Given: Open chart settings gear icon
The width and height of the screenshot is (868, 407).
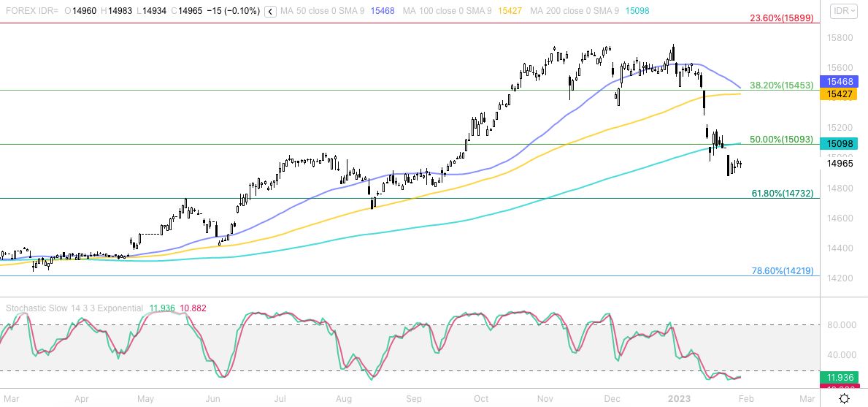Looking at the screenshot, I should pyautogui.click(x=844, y=399).
